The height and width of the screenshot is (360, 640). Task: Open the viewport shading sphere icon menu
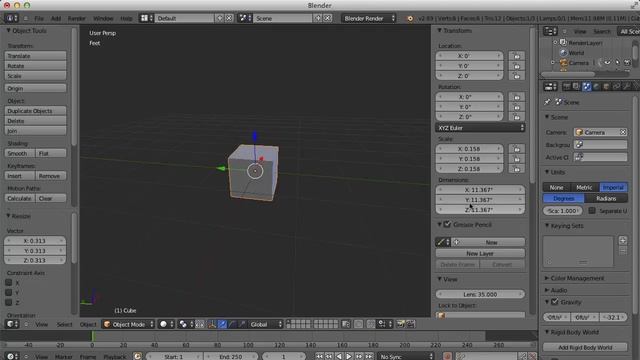pos(166,324)
